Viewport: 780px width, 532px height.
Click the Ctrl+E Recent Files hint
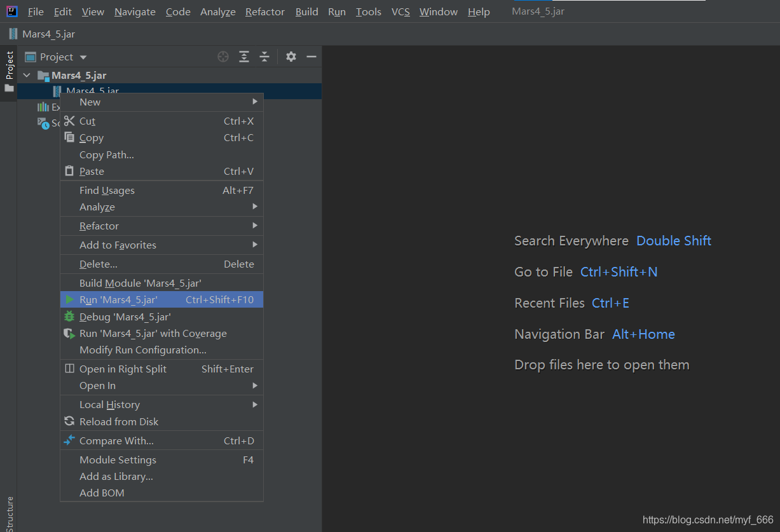click(610, 303)
